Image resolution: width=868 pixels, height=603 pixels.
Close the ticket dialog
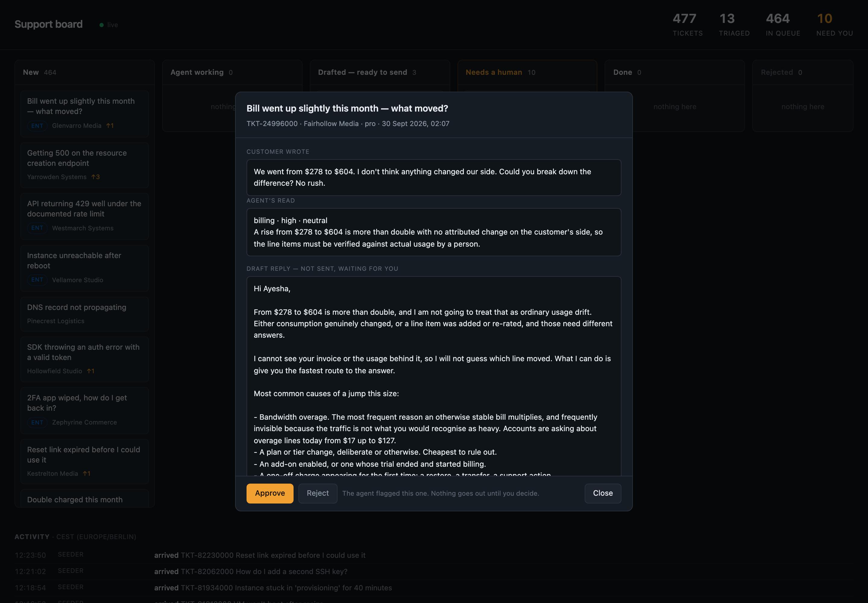(x=602, y=493)
